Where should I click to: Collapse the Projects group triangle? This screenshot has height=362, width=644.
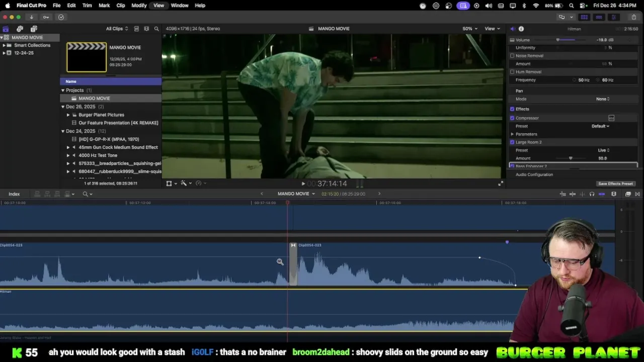coord(63,90)
